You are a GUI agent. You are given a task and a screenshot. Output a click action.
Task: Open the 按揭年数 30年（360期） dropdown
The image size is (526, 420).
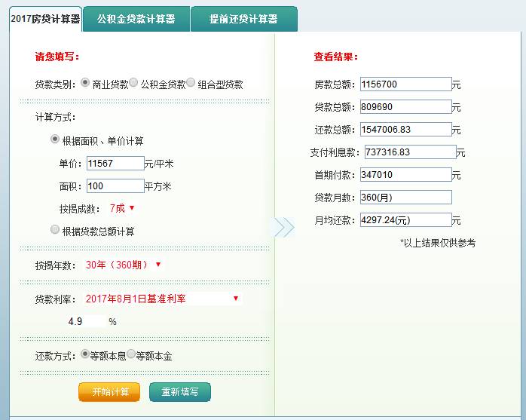click(123, 265)
